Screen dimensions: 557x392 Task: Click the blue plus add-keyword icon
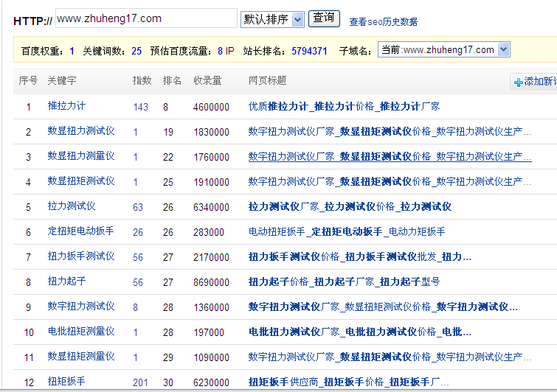(518, 83)
